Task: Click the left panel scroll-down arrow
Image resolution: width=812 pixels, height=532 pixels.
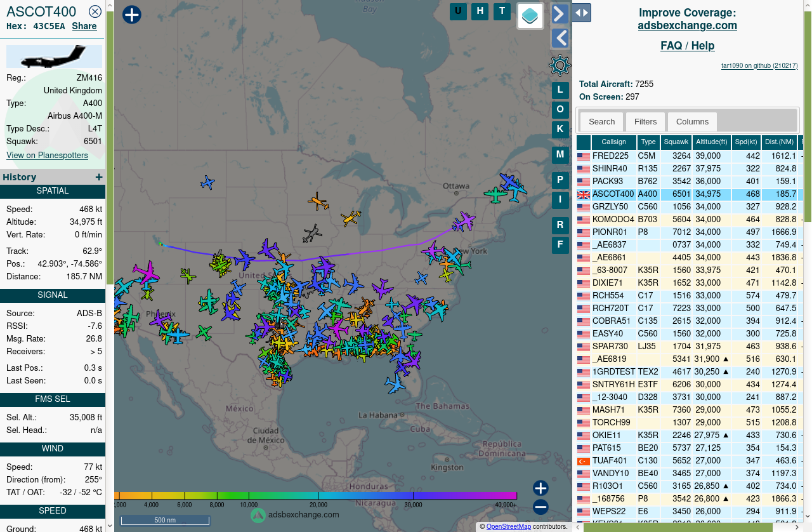Action: (110, 526)
